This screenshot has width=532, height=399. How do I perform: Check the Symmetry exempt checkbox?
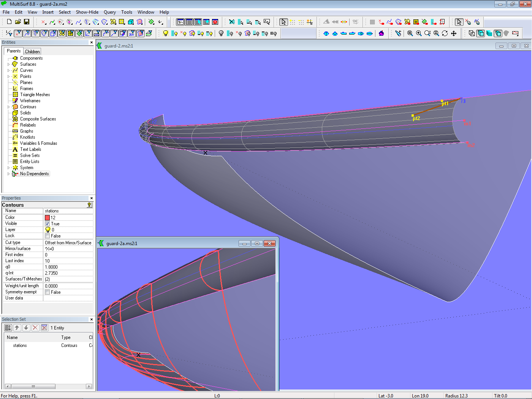pos(47,292)
